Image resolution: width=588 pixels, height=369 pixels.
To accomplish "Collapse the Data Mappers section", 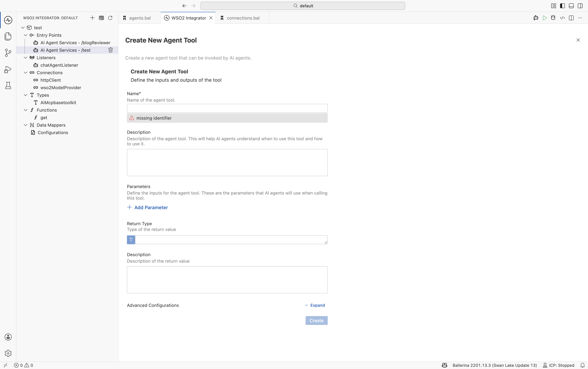I will click(25, 125).
